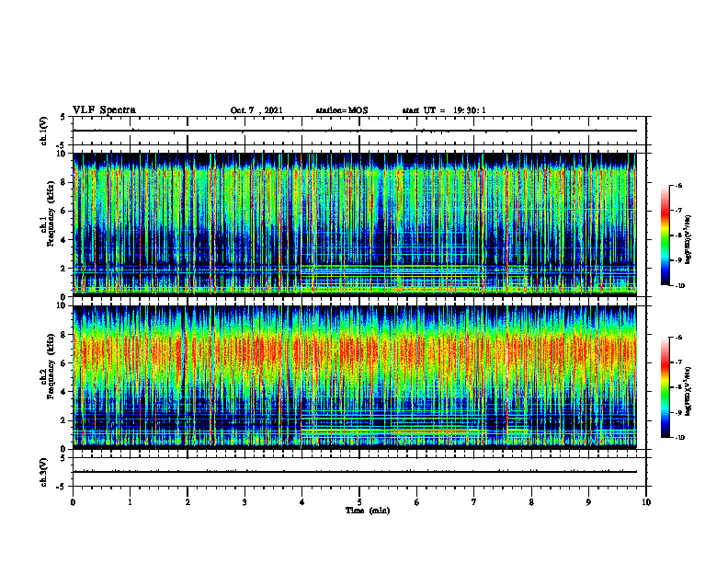Click the time axis tick label "4"
This screenshot has width=728, height=563.
tap(302, 502)
